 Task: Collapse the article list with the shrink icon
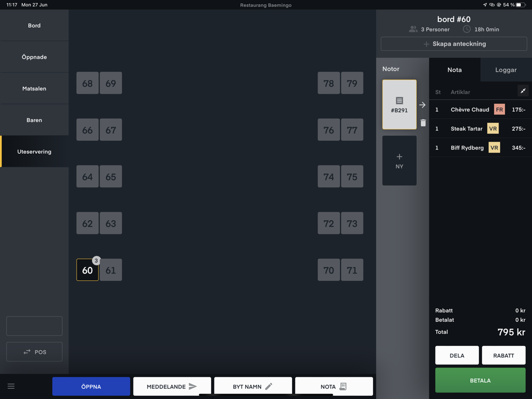(x=523, y=91)
